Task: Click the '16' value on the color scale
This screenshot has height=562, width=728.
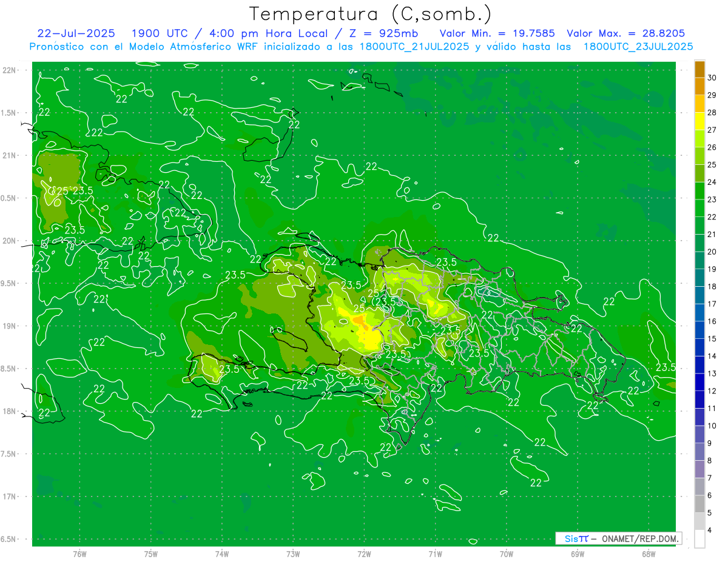Action: click(x=712, y=321)
